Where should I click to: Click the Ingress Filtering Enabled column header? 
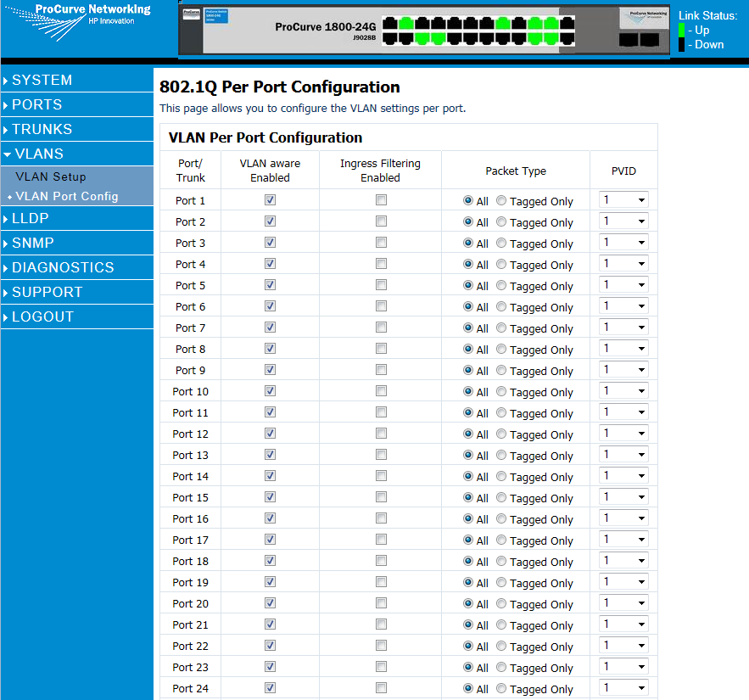click(380, 171)
